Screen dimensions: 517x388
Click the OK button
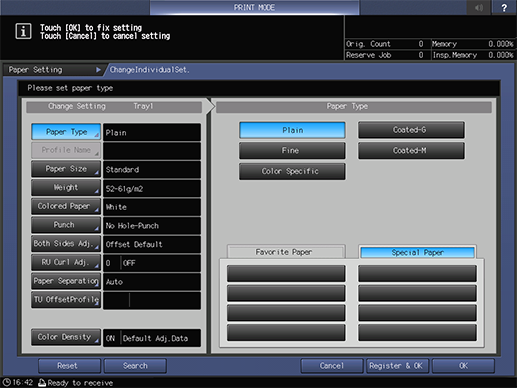(463, 366)
